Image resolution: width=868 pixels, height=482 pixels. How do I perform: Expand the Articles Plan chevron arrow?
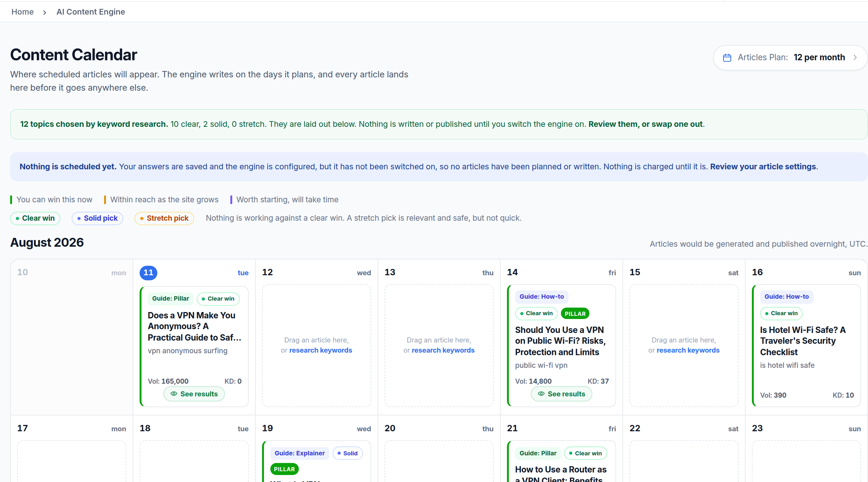coord(855,58)
